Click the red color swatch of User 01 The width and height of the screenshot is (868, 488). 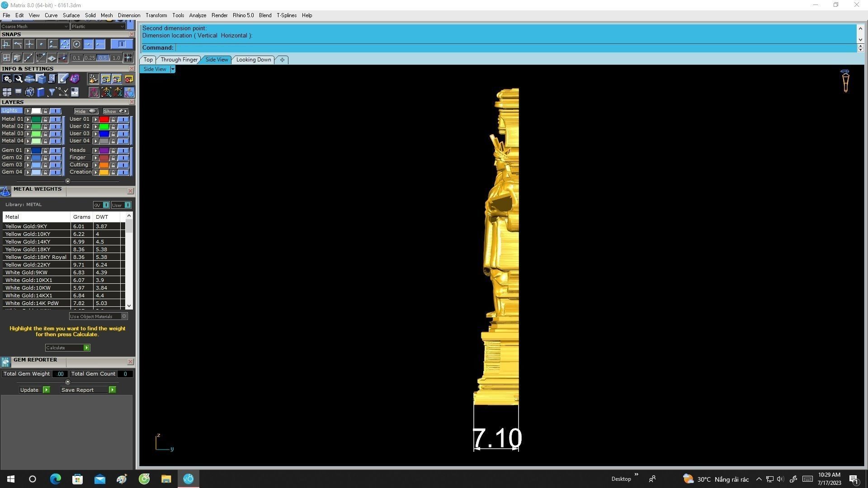click(104, 119)
